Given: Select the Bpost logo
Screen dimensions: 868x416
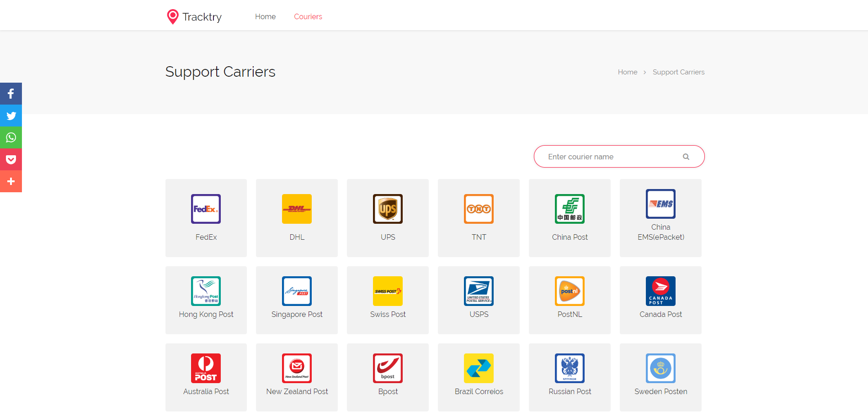Looking at the screenshot, I should click(388, 368).
